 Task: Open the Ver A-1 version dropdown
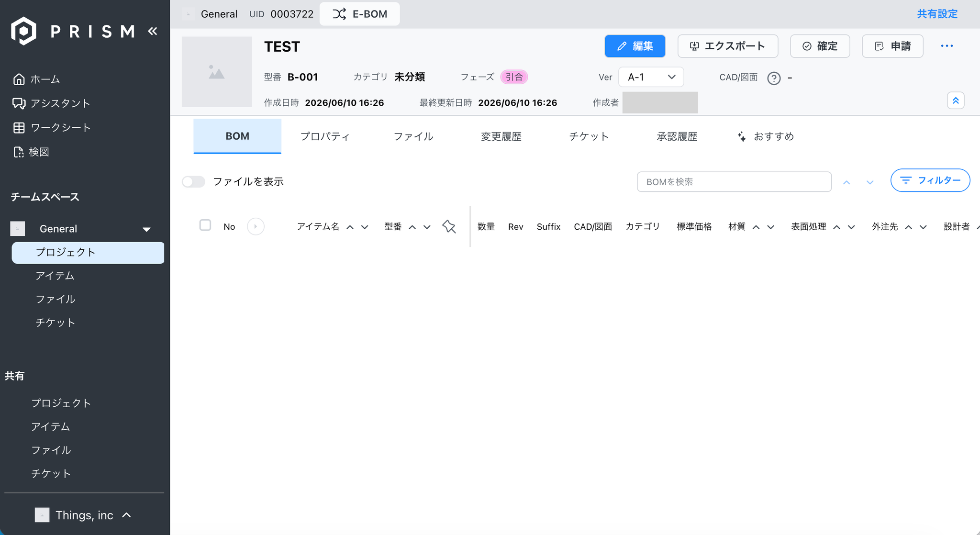coord(651,77)
